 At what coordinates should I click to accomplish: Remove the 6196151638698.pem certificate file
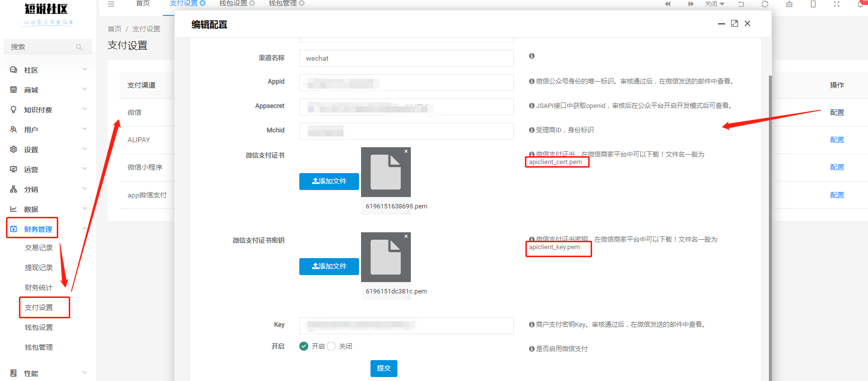(x=406, y=151)
